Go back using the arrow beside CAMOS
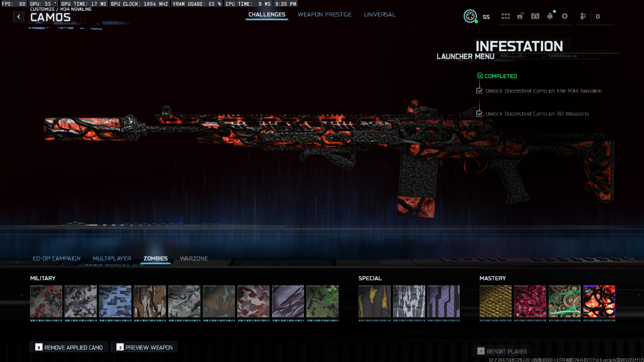 (x=18, y=17)
